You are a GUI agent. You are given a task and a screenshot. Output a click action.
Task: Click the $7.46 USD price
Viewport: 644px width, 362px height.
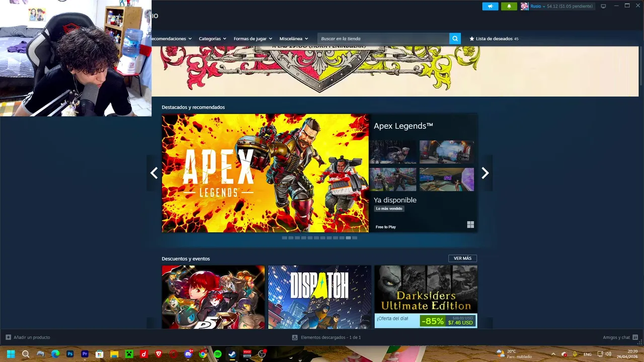[460, 323]
